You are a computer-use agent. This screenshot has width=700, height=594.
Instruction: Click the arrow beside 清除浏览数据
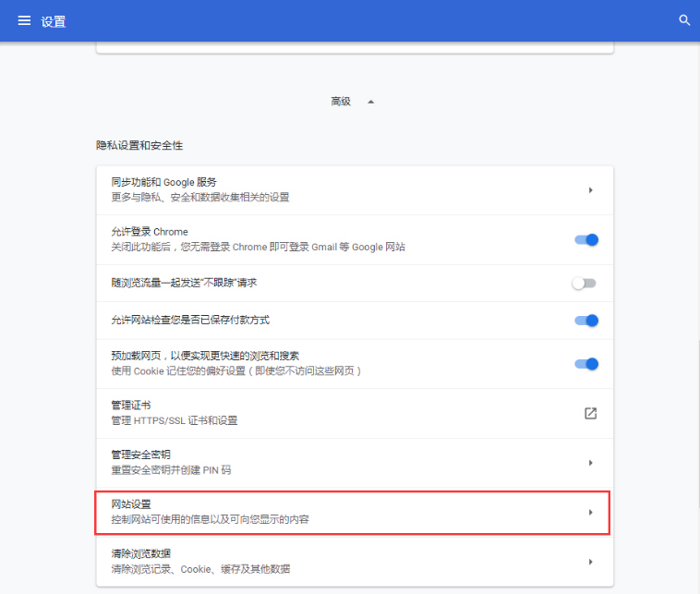[x=590, y=562]
